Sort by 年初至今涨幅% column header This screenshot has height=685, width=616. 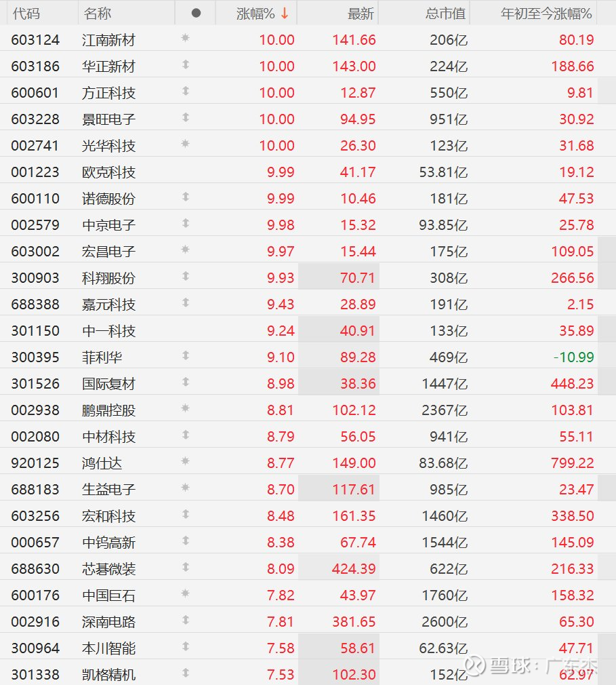pyautogui.click(x=546, y=14)
